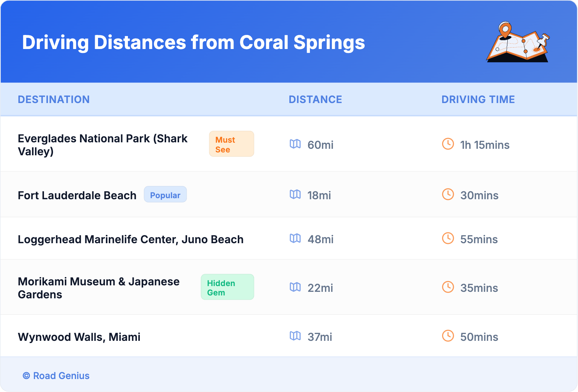Click the clock icon next to 1h 15mins
This screenshot has height=392, width=578.
[448, 144]
